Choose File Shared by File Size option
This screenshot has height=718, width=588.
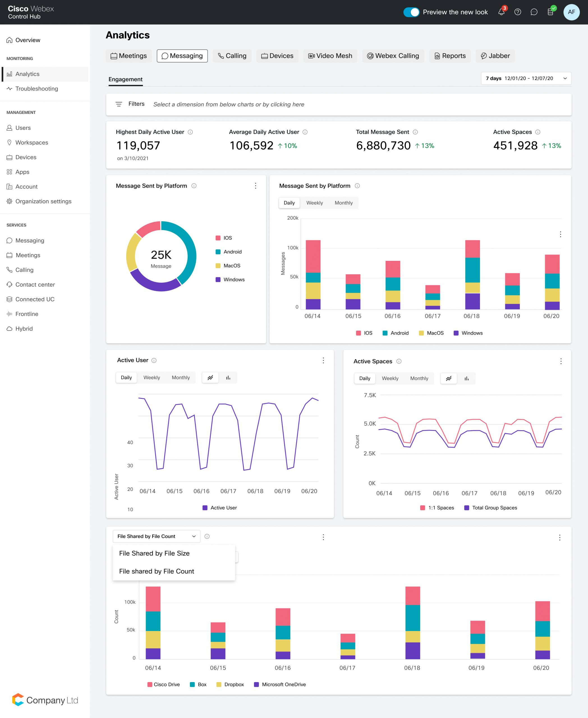tap(154, 553)
